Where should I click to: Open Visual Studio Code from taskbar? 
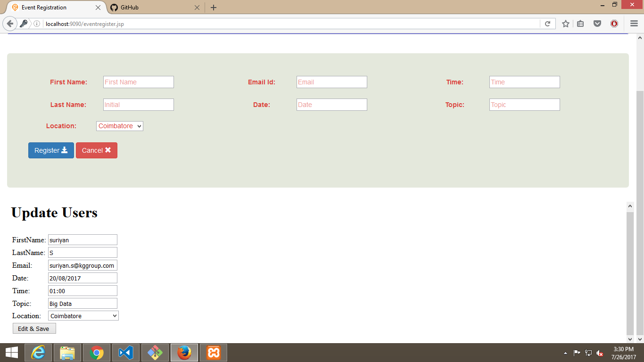(x=126, y=353)
